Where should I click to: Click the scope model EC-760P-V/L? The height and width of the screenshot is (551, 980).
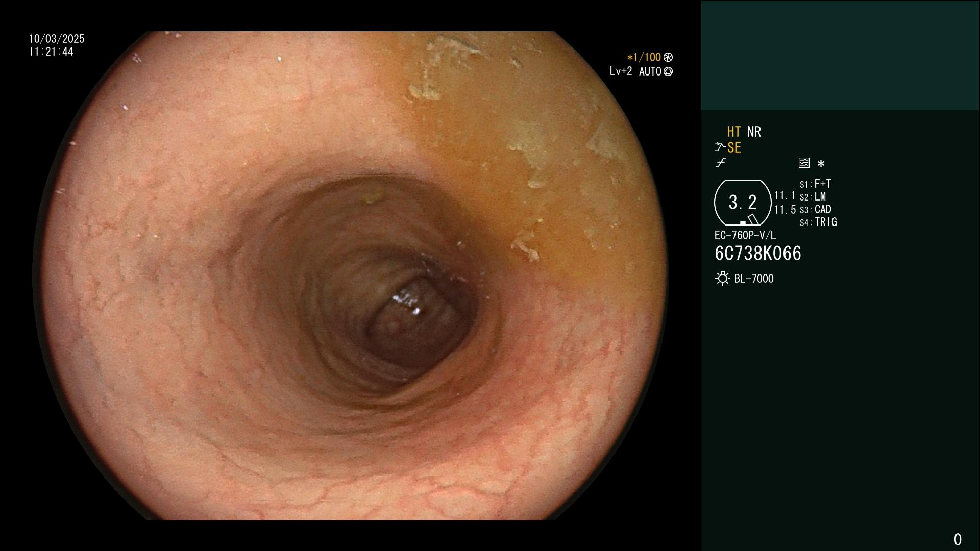745,235
